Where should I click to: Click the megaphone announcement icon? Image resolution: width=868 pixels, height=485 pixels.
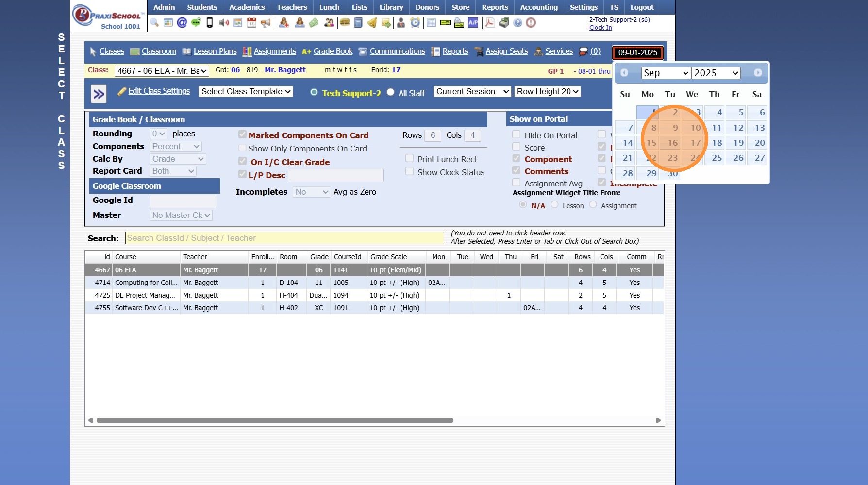tap(266, 23)
